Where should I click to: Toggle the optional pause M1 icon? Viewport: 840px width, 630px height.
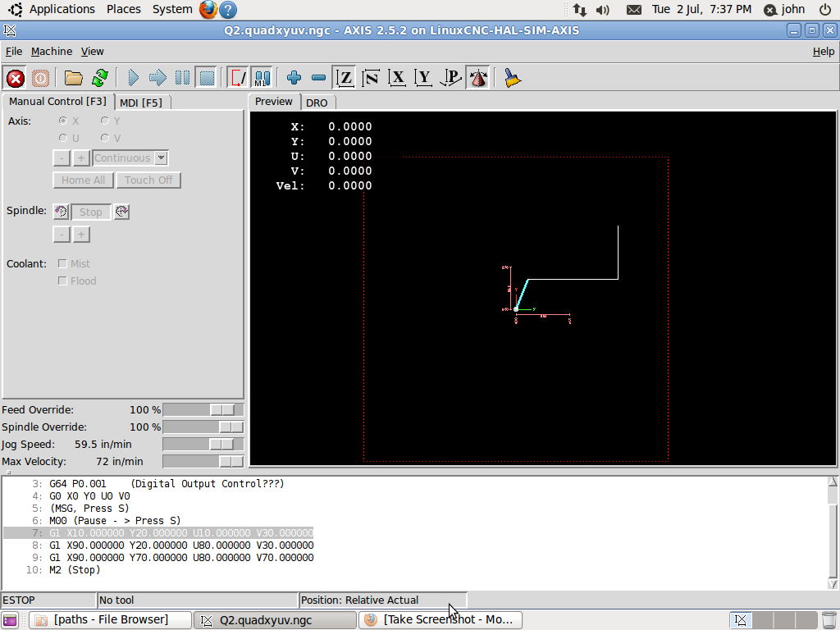pyautogui.click(x=262, y=78)
